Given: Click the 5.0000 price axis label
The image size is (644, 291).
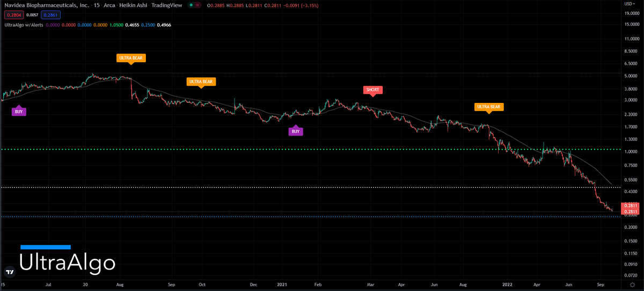Looking at the screenshot, I should [631, 76].
